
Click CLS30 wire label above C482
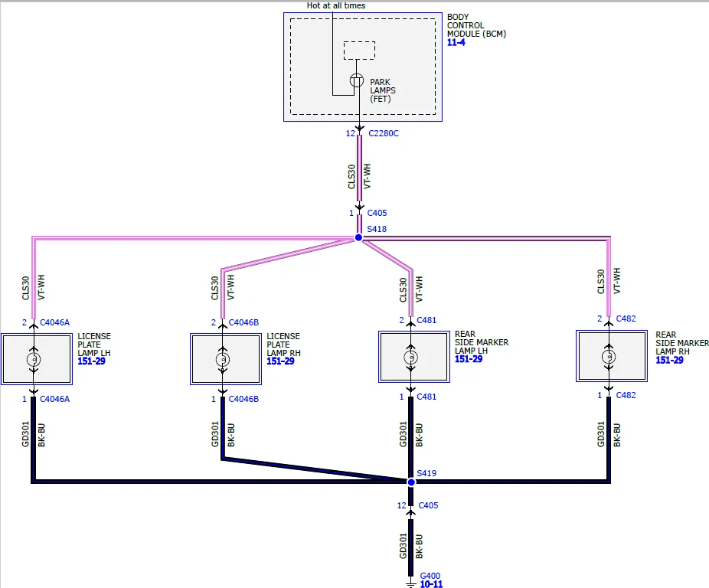(600, 281)
